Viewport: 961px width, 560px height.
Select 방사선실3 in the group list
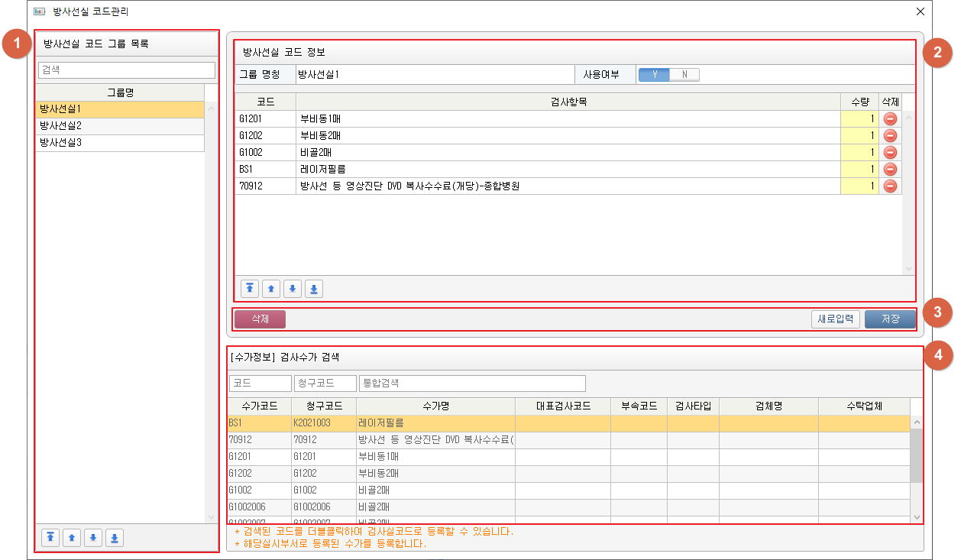(120, 143)
